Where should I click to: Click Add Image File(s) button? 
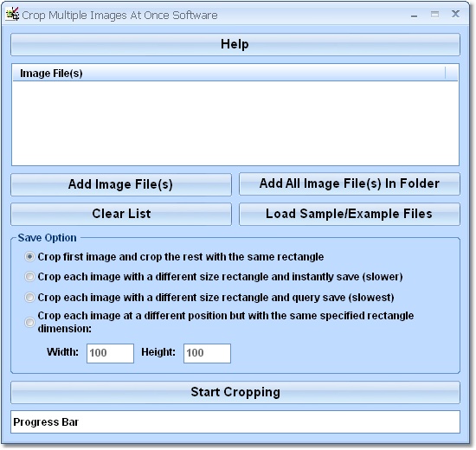[x=121, y=184]
